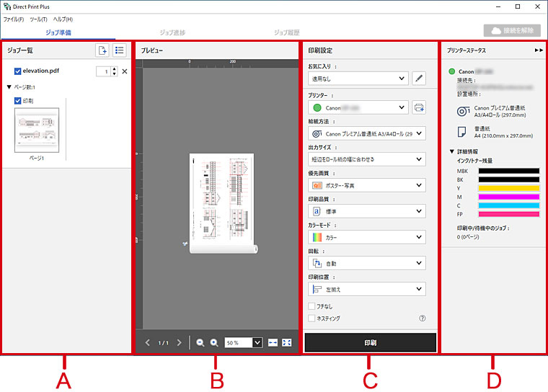Zoom in the preview with plus magnifier

click(x=214, y=343)
